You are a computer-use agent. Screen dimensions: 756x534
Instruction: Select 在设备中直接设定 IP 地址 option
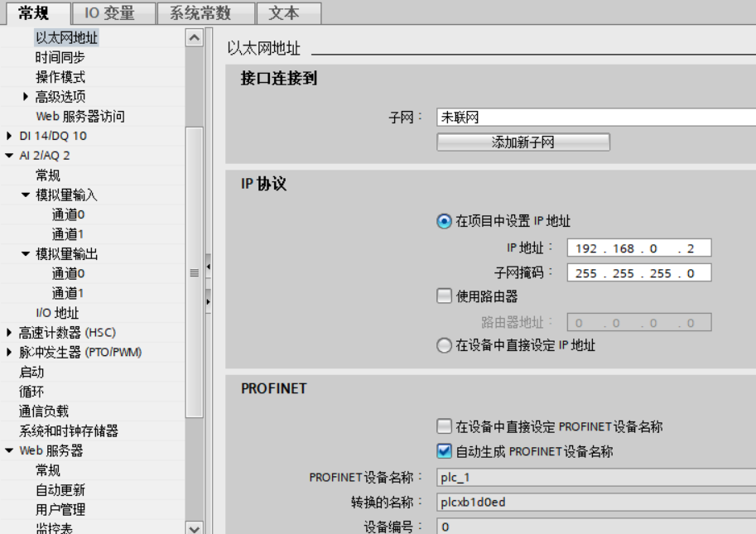click(445, 345)
